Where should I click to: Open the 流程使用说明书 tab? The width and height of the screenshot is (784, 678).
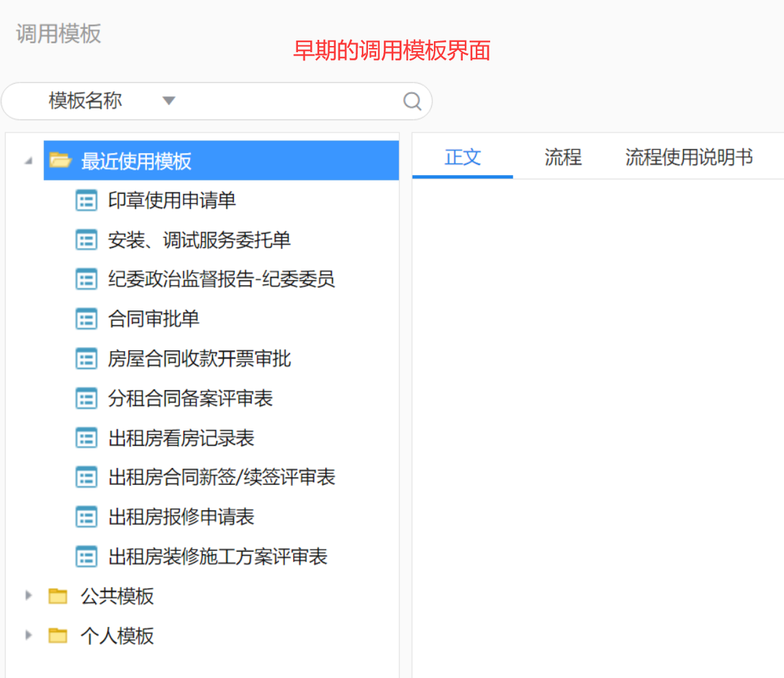click(x=689, y=157)
